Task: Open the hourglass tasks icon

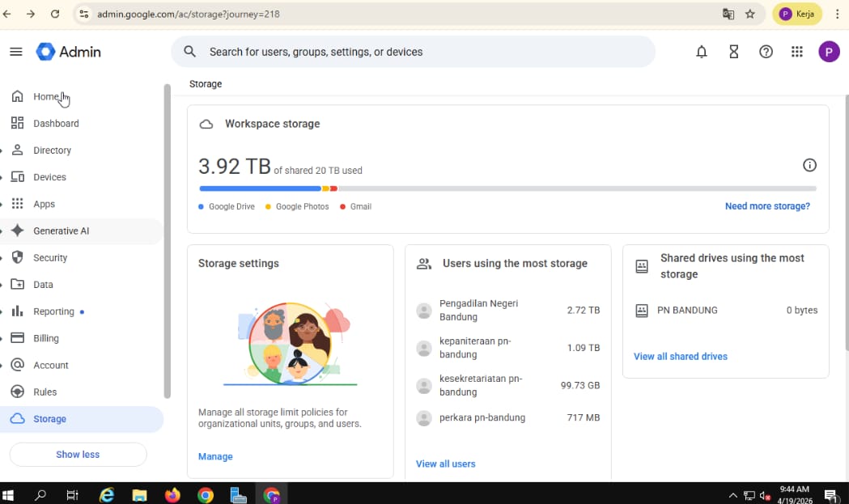Action: pyautogui.click(x=734, y=52)
